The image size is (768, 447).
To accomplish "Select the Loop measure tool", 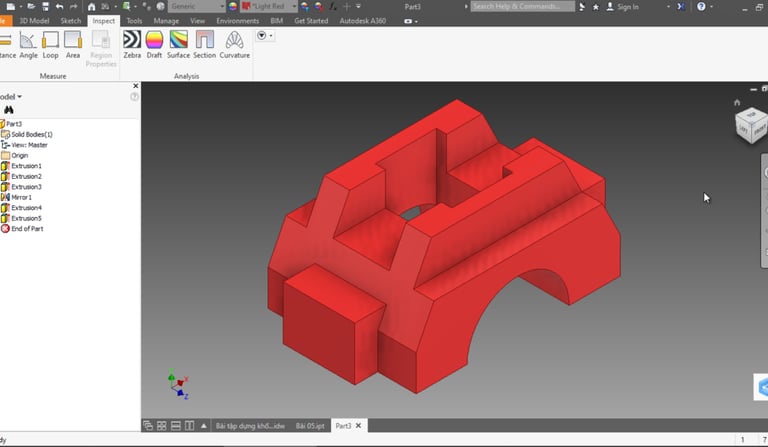I will 50,45.
